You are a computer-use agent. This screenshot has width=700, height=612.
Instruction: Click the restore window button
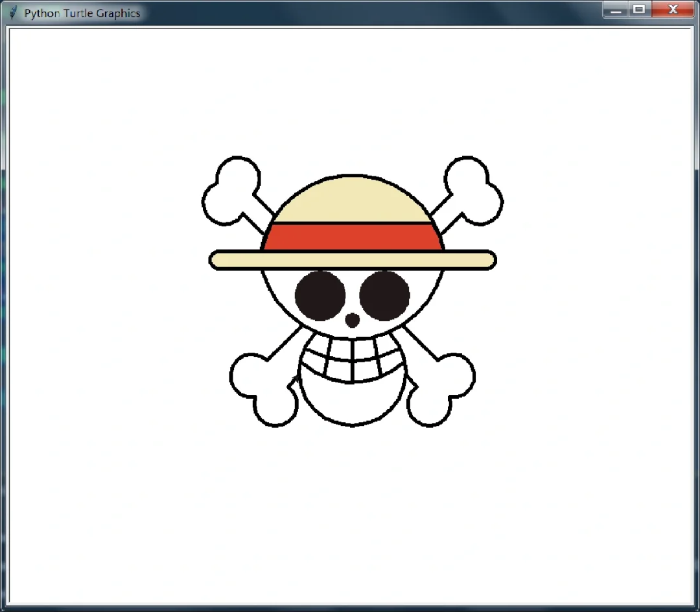[x=639, y=10]
